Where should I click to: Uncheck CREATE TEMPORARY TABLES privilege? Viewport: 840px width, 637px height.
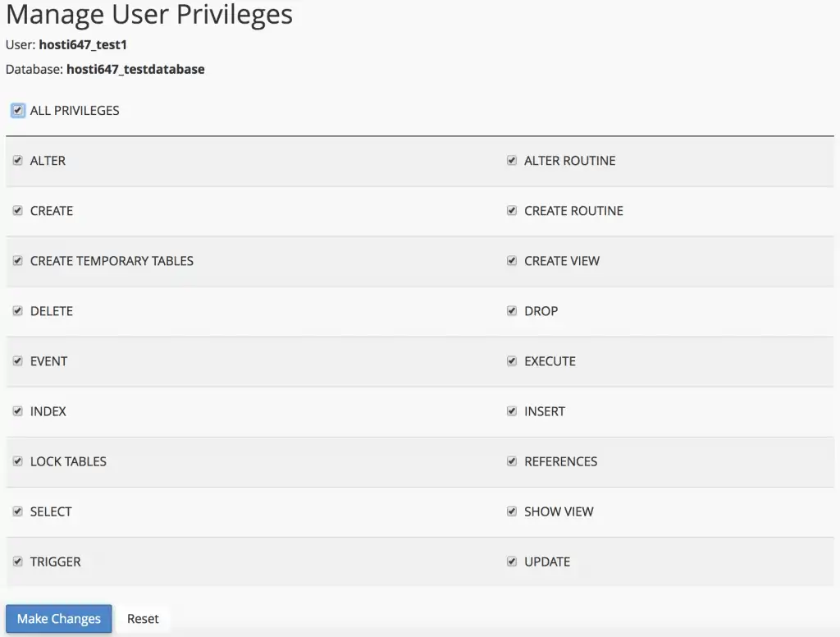click(x=17, y=261)
